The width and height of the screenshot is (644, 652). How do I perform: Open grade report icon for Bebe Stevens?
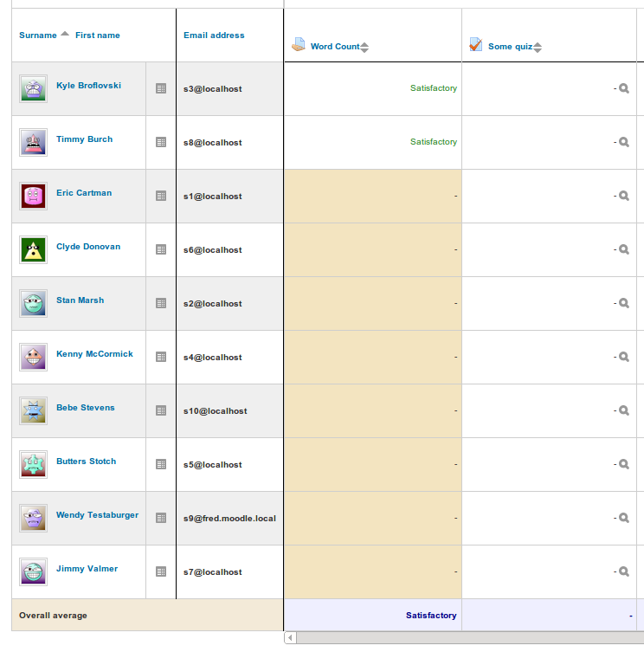161,410
